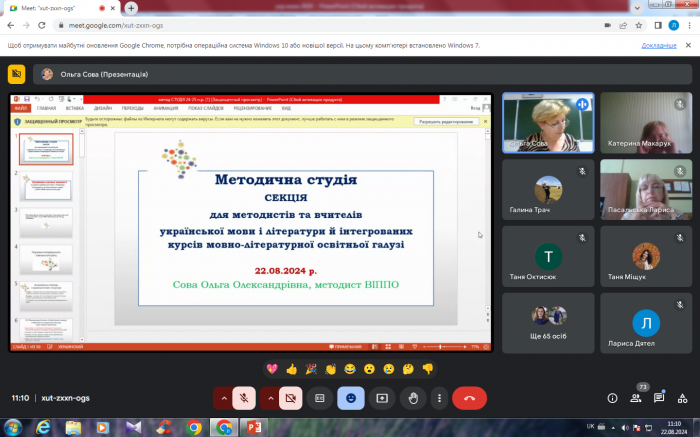Click the Chrome address bar URL

[x=120, y=27]
